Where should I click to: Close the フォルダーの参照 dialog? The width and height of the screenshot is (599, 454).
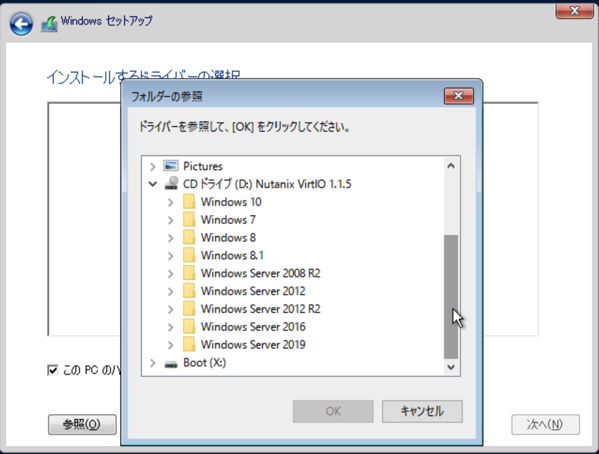pyautogui.click(x=459, y=96)
